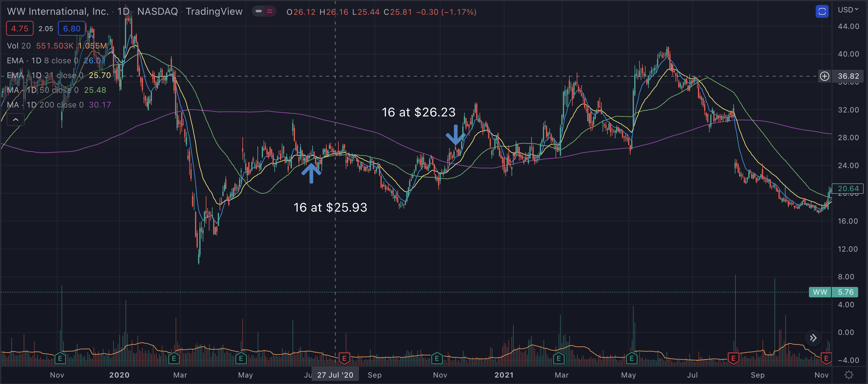Click the 32.00 price axis label

tap(848, 110)
